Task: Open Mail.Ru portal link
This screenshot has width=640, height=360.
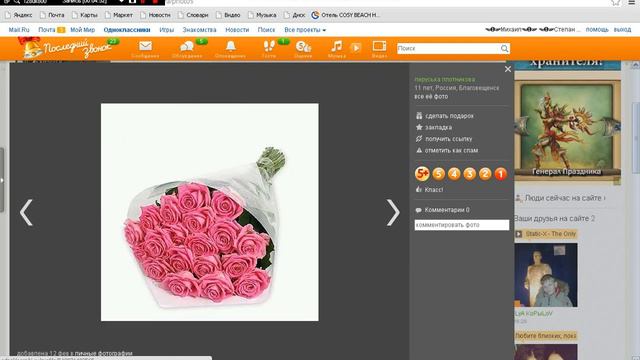Action: [19, 30]
